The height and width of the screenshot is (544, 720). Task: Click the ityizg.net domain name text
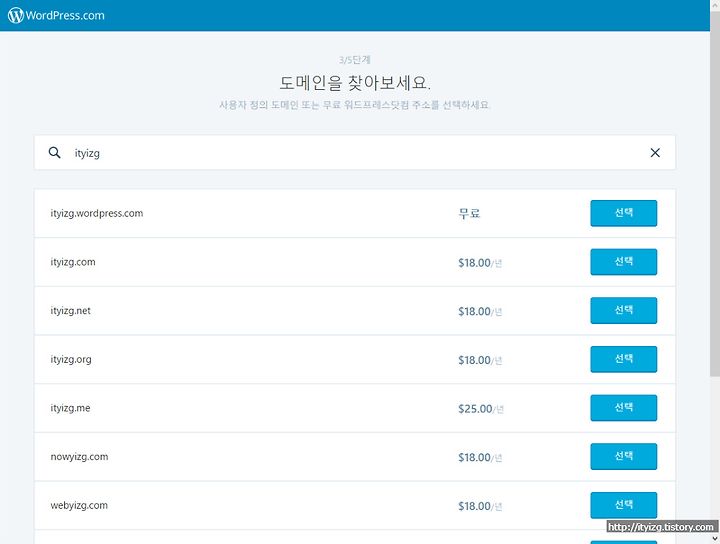70,311
